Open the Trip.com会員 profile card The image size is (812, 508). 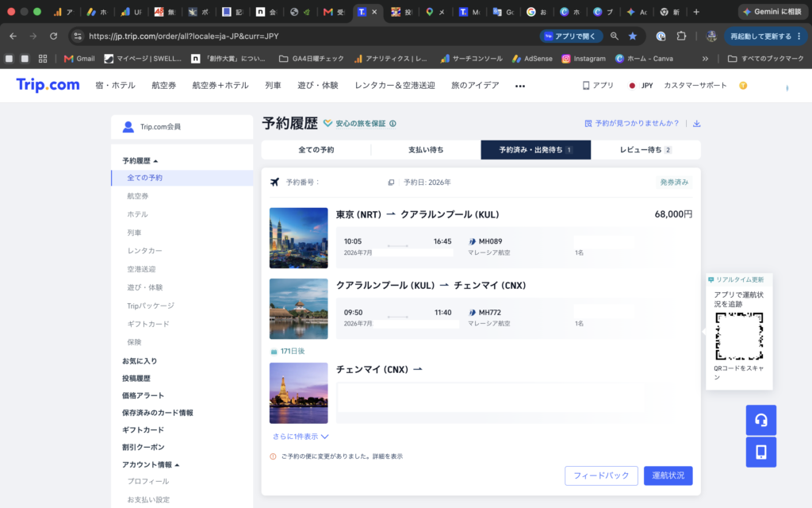(x=182, y=126)
